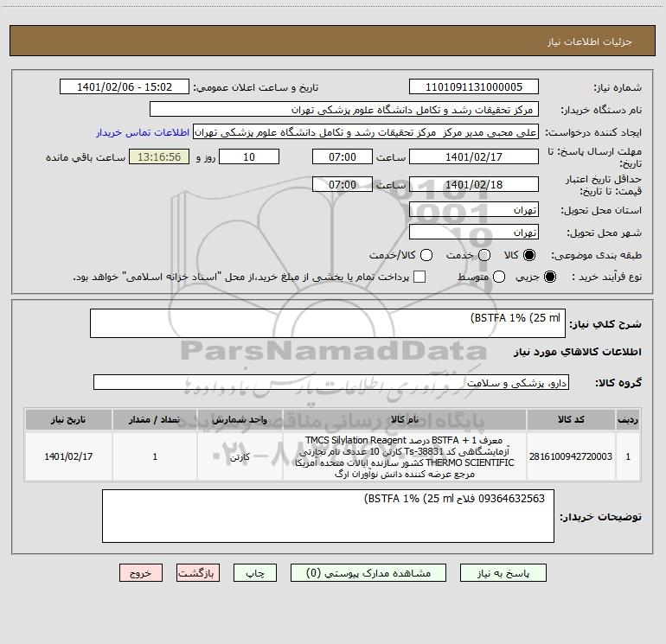Click the buyer notes text area
Image resolution: width=666 pixels, height=644 pixels.
click(328, 516)
